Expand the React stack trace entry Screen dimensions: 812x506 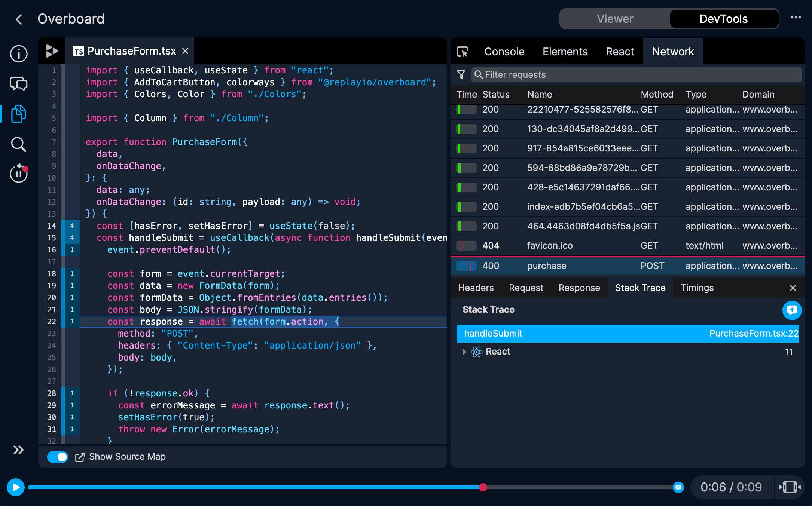(x=464, y=352)
